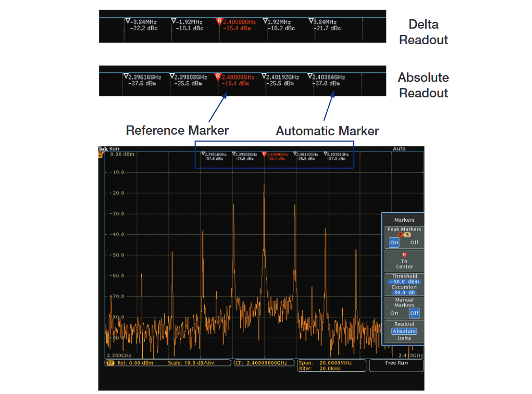Screen dimensions: 532x394
Task: Open the Excursion value set to 30.0 dB
Action: pos(404,291)
